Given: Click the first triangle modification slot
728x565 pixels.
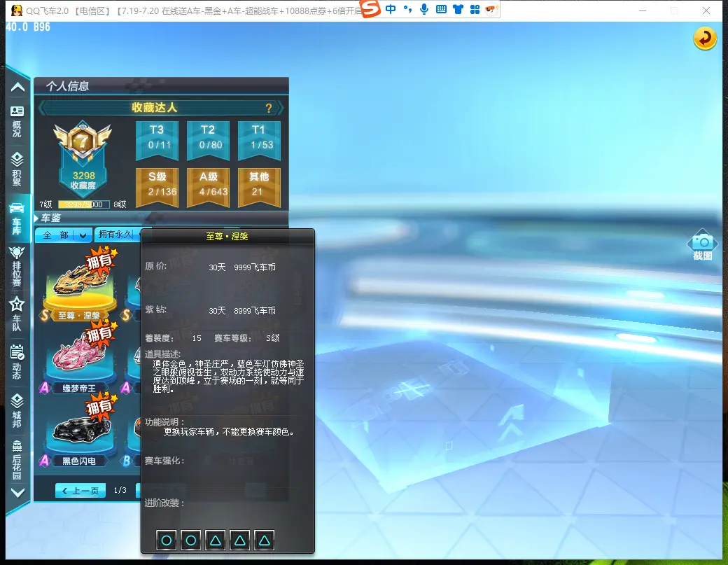Looking at the screenshot, I should point(215,540).
